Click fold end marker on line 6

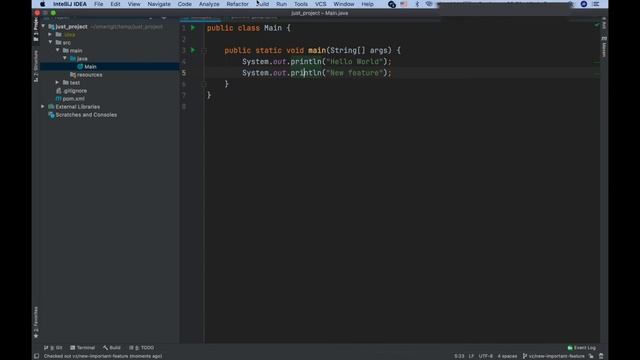coord(204,84)
